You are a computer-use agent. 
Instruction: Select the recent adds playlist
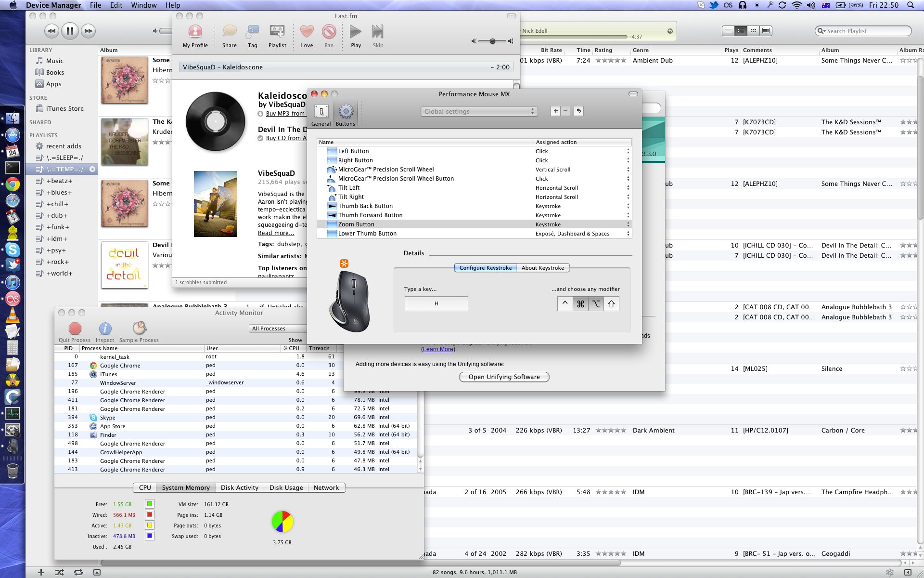pyautogui.click(x=64, y=146)
